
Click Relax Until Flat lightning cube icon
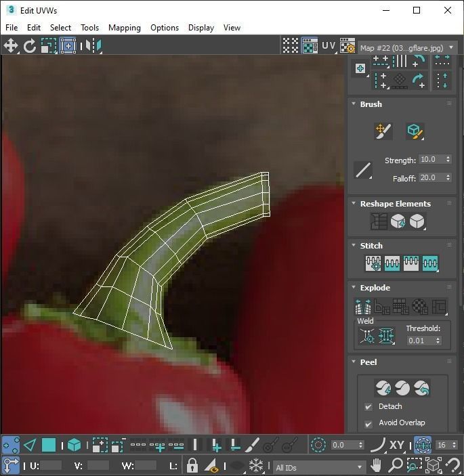pyautogui.click(x=398, y=221)
